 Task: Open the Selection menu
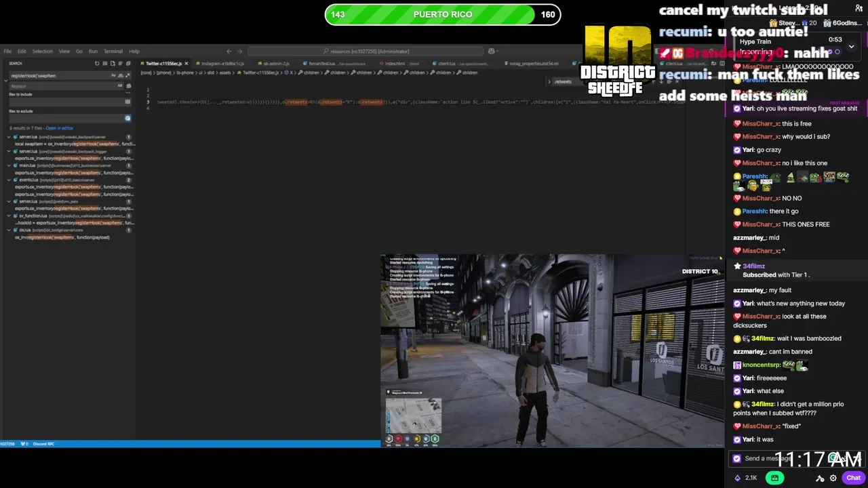(42, 51)
